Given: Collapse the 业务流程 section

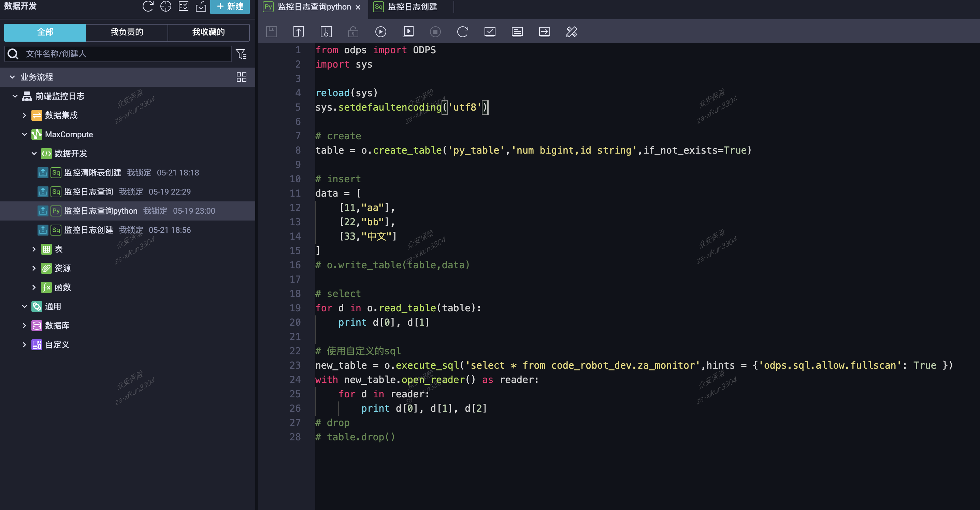Looking at the screenshot, I should pyautogui.click(x=12, y=77).
